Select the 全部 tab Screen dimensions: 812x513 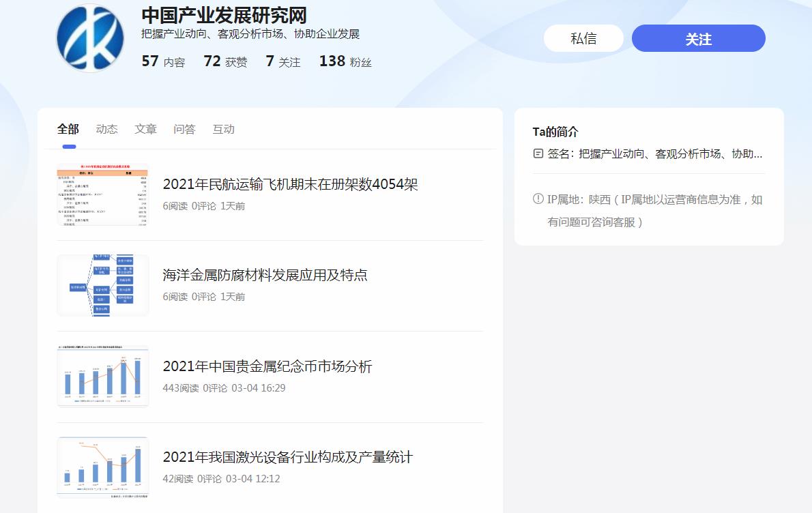68,129
